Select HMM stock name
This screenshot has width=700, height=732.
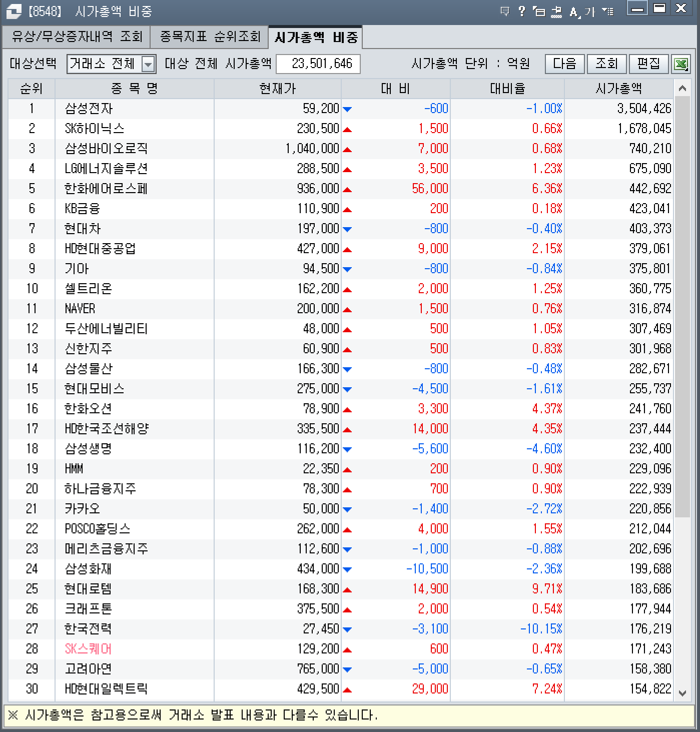(74, 469)
